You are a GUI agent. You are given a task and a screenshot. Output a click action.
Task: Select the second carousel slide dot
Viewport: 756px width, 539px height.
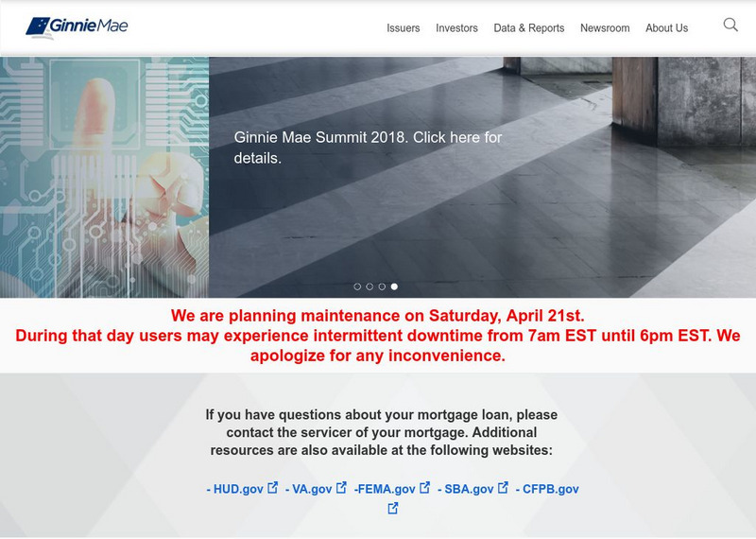pyautogui.click(x=369, y=287)
